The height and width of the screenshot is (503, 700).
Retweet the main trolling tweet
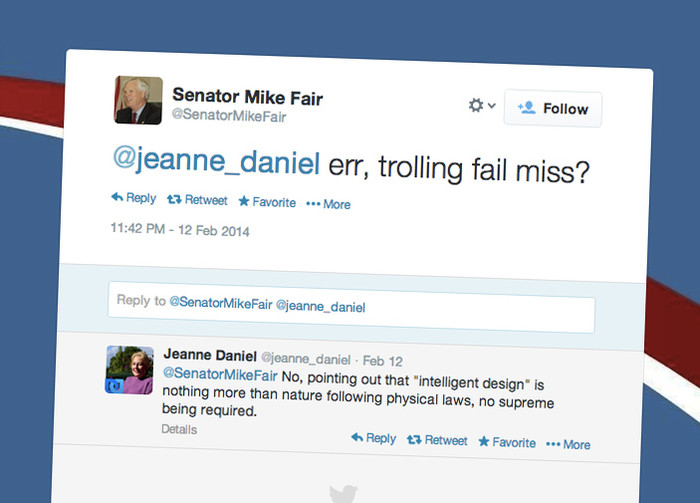tap(197, 201)
